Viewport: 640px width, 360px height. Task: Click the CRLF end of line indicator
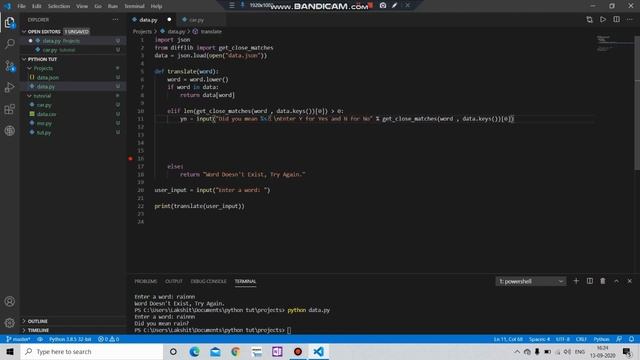[581, 339]
